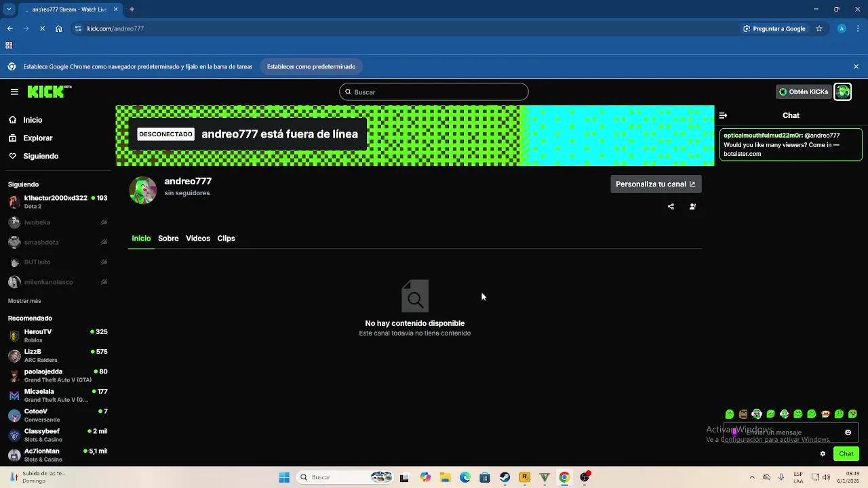Image resolution: width=868 pixels, height=488 pixels.
Task: Switch to the Clips tab
Action: click(226, 239)
